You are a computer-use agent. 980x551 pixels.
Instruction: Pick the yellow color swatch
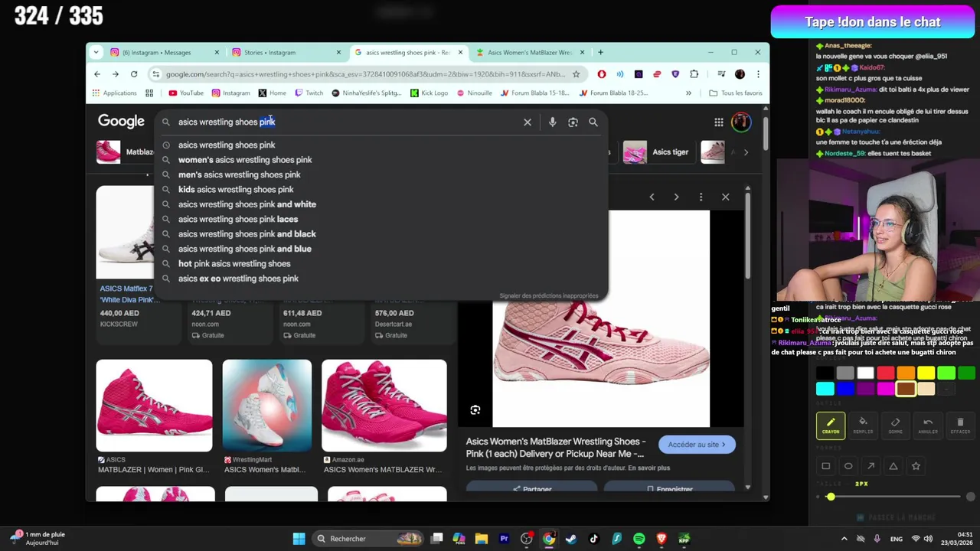926,373
